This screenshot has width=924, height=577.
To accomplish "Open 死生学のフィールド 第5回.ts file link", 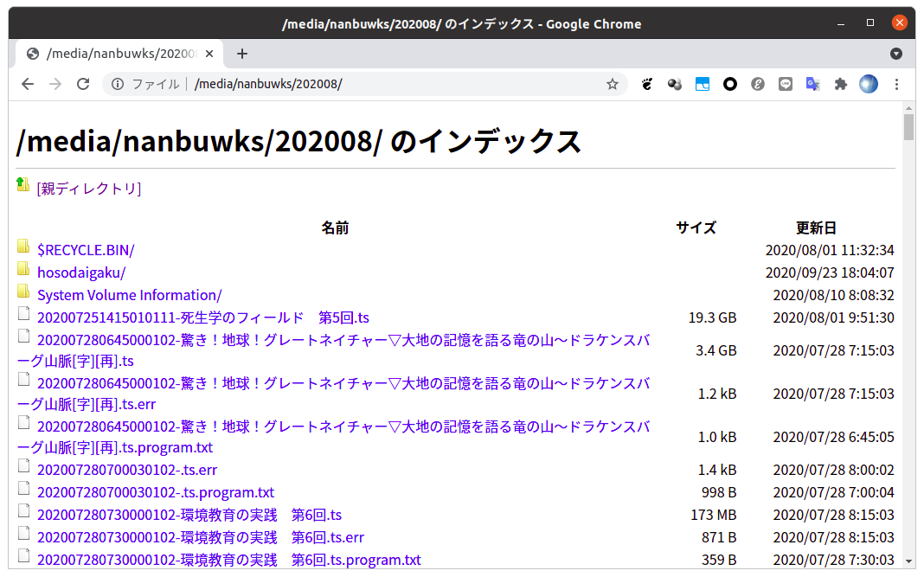I will (203, 317).
